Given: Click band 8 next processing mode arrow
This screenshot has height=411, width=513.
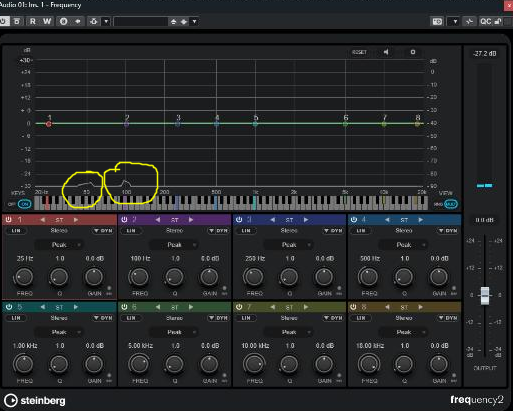Looking at the screenshot, I should tap(421, 307).
